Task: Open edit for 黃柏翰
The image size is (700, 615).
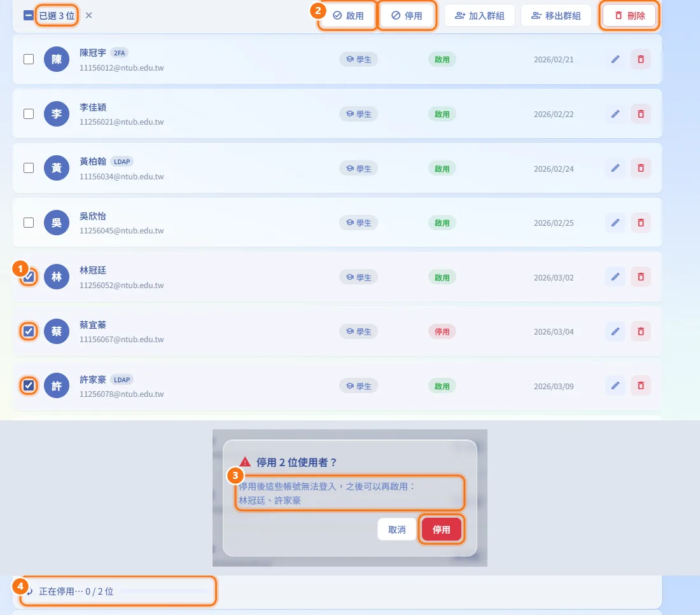Action: click(x=615, y=169)
